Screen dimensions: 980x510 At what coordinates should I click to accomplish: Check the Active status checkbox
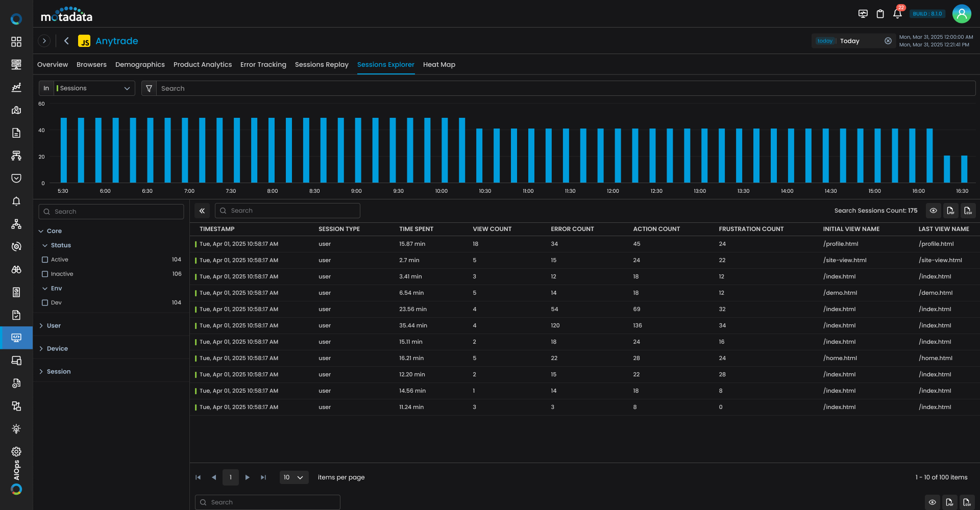click(x=44, y=260)
